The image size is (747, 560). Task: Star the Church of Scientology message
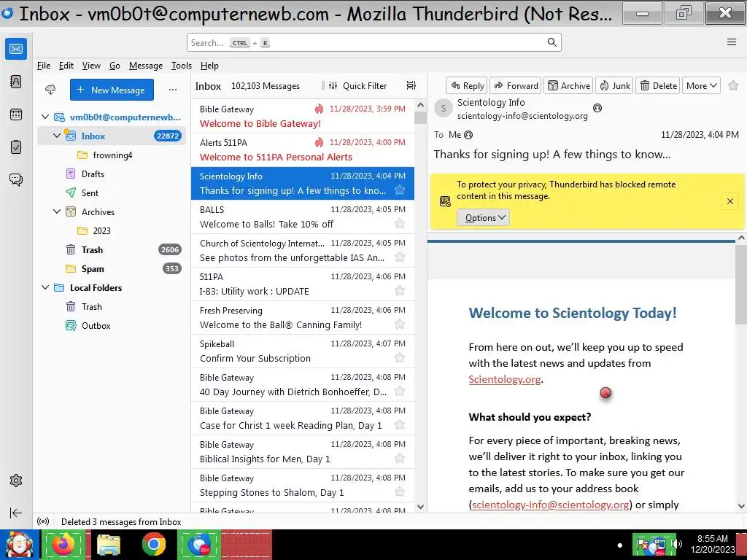[x=400, y=257]
